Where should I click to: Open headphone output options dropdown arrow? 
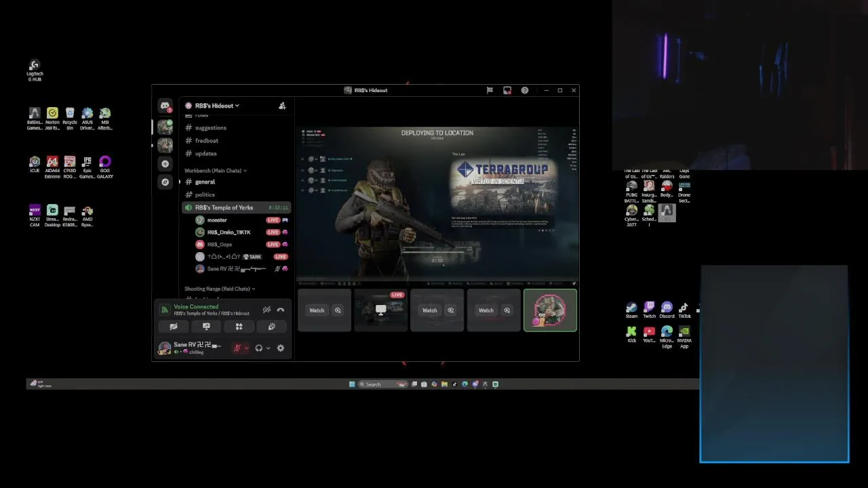(268, 348)
